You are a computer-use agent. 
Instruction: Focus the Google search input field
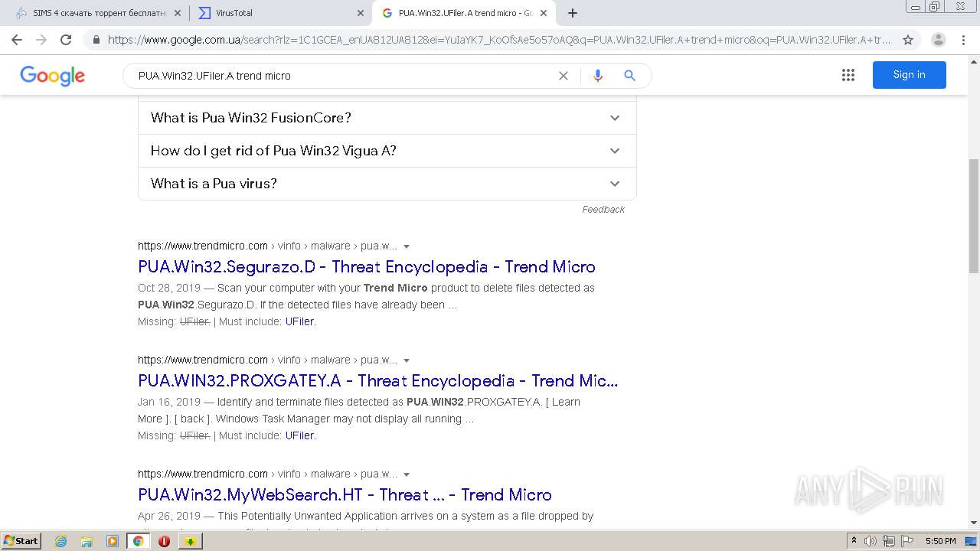[x=345, y=76]
